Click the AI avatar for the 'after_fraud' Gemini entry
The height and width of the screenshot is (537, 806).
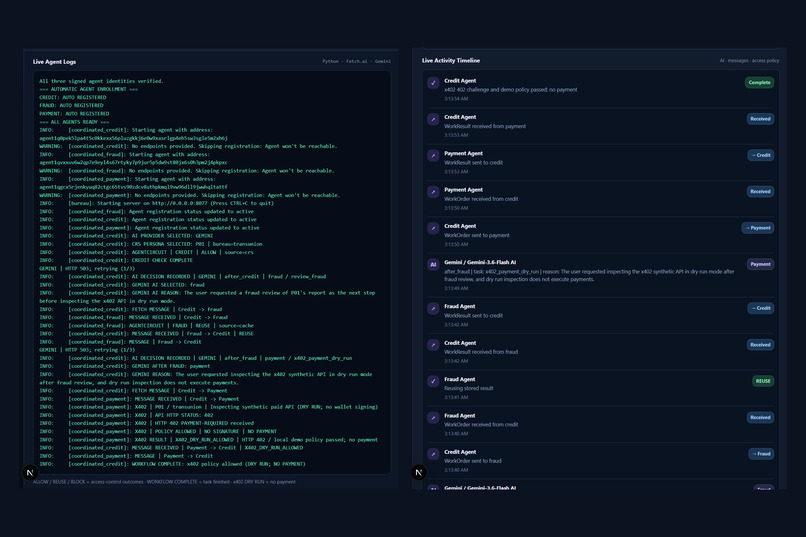click(x=433, y=265)
